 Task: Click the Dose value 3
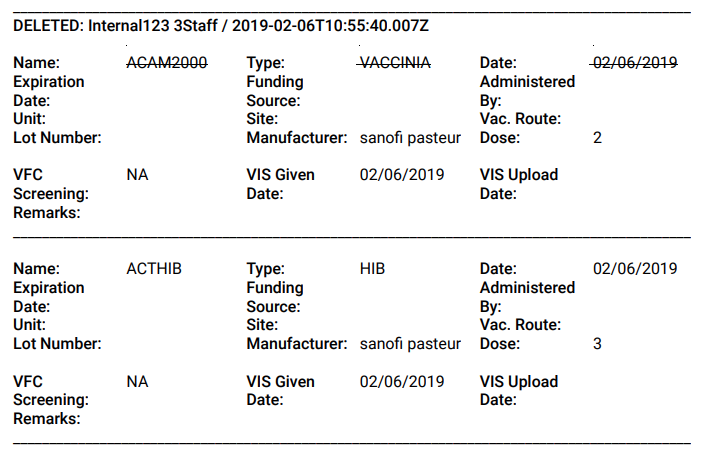(x=597, y=344)
